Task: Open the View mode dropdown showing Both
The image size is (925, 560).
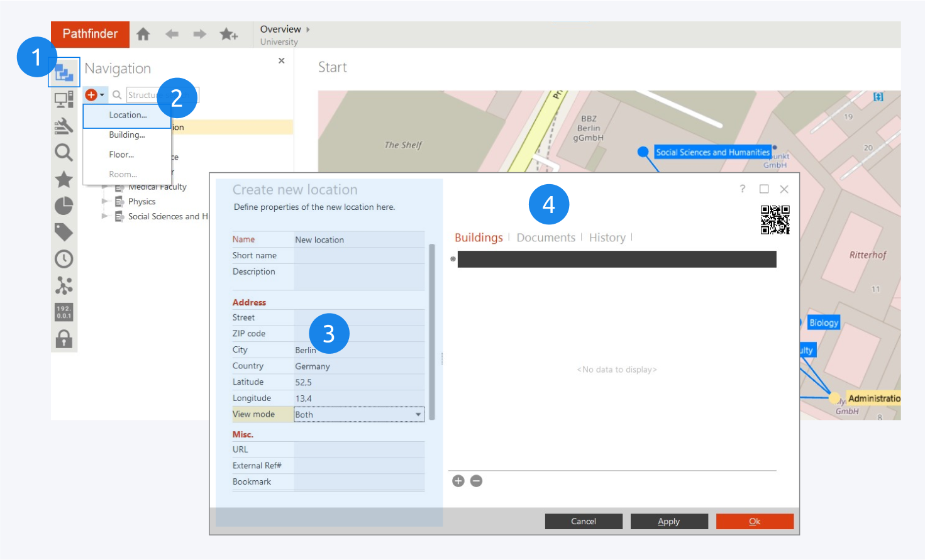Action: (358, 414)
